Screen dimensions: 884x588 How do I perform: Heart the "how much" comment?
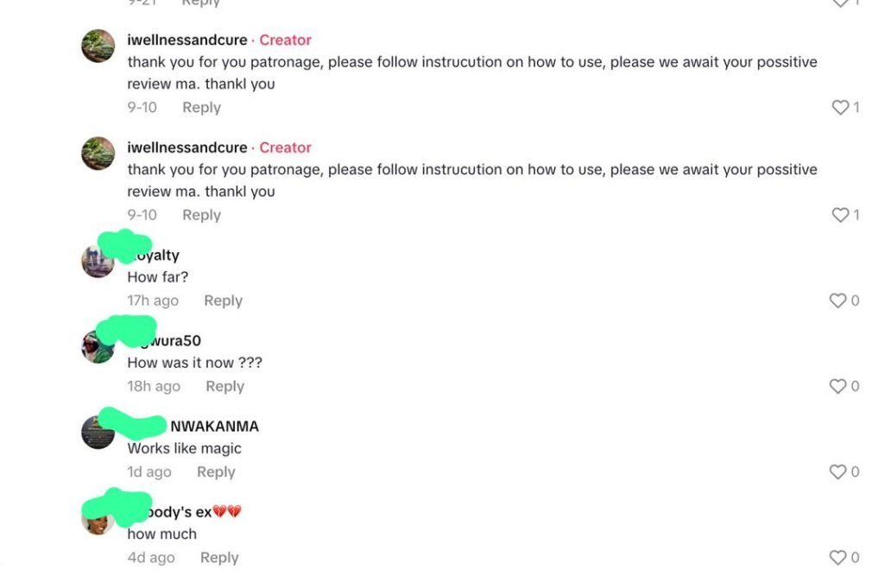[837, 558]
